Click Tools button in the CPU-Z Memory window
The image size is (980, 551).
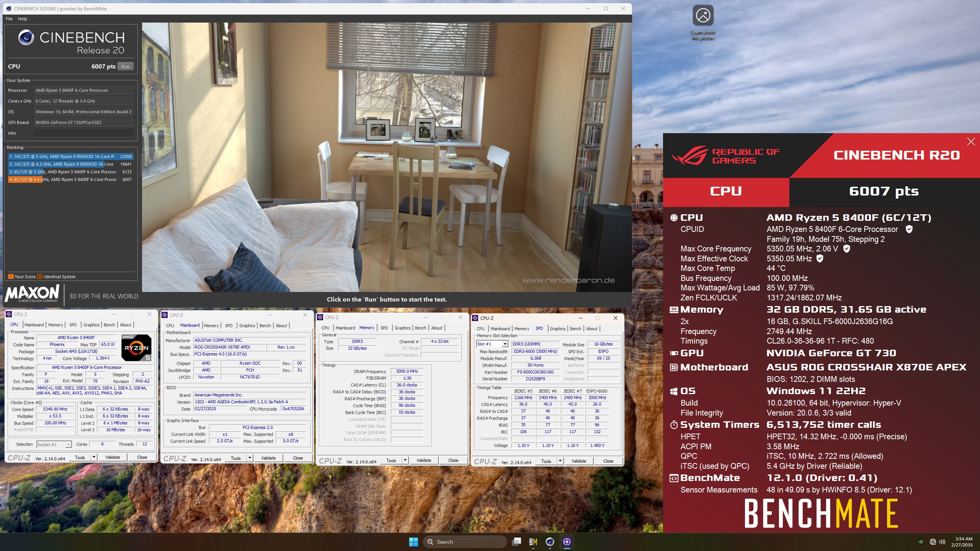point(391,460)
